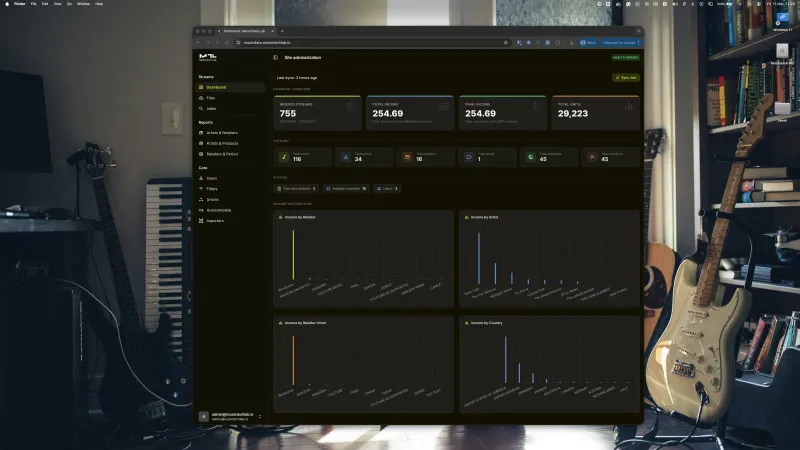Go to Unions under Core
Viewport: 800px width, 450px height.
[x=231, y=199]
